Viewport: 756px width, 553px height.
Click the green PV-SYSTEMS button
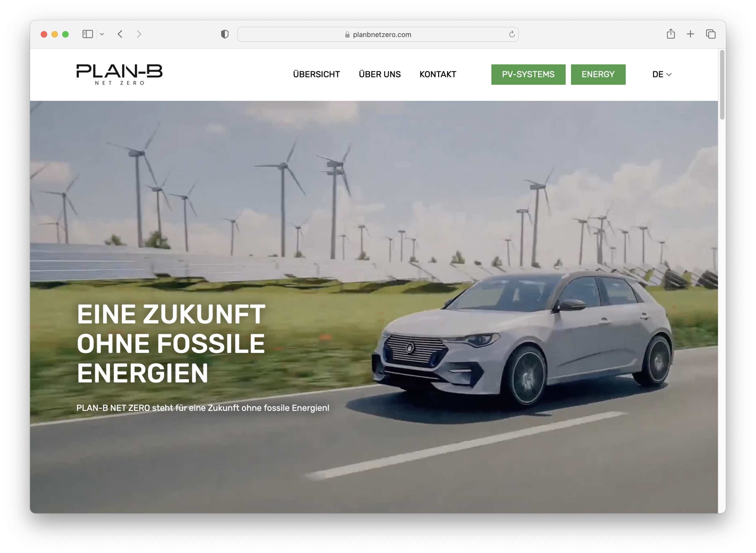click(528, 74)
